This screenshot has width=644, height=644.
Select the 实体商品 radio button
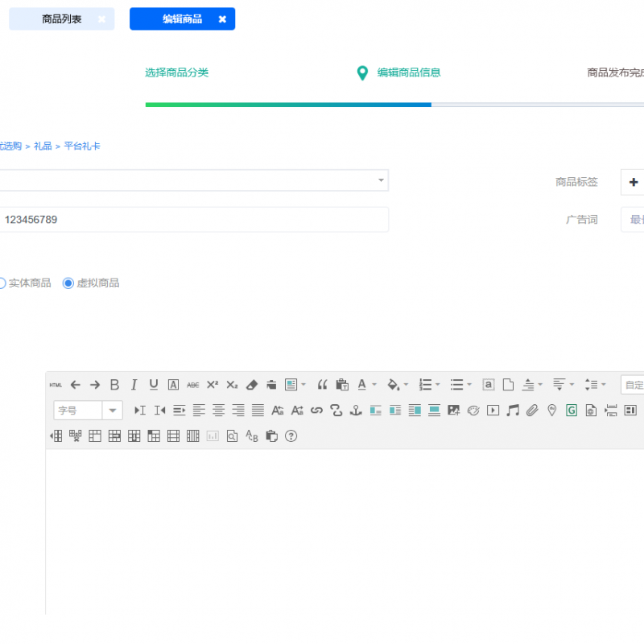click(2, 283)
